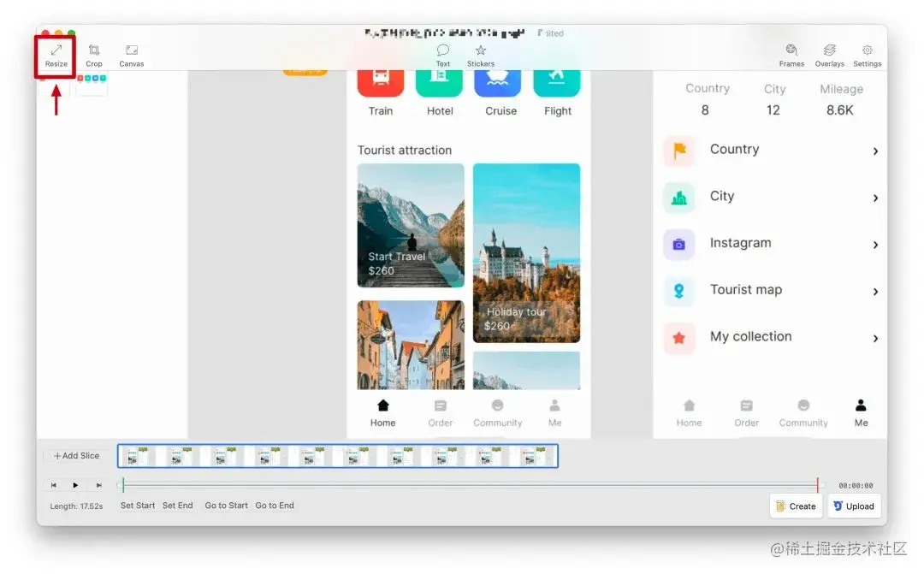Open the Start Travel $260 card
The height and width of the screenshot is (574, 924).
click(x=411, y=225)
